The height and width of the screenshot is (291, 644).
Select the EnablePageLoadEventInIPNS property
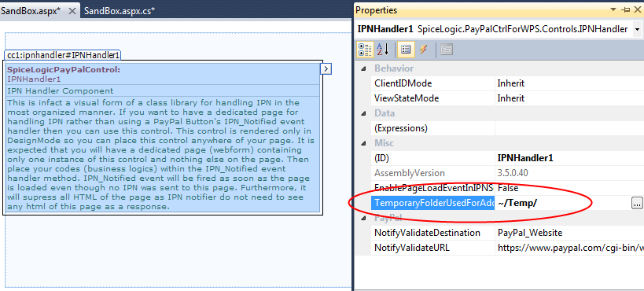point(433,188)
